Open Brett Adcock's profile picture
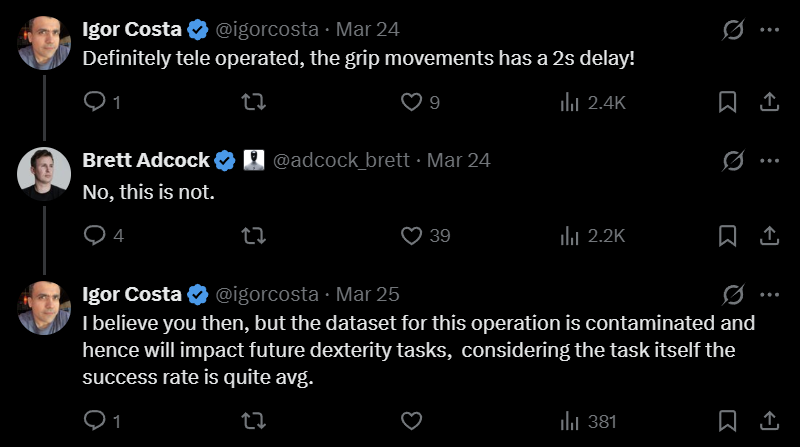Image resolution: width=800 pixels, height=447 pixels. [x=43, y=173]
